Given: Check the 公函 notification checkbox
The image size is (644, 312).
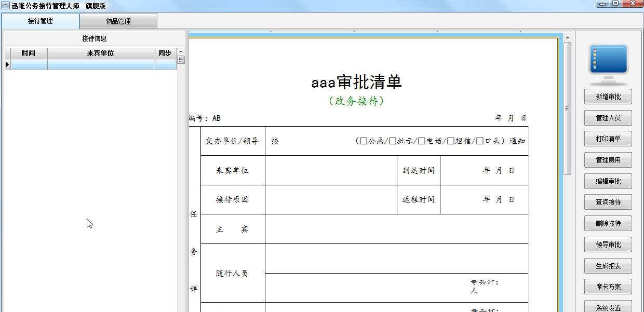Looking at the screenshot, I should pos(363,140).
